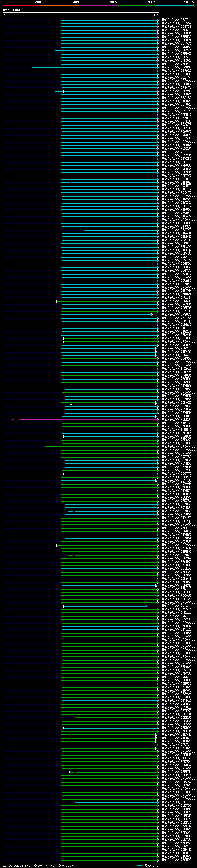Select the UniRef100_B6T8K3 label
Screen dimensions: 197x868
(176, 104)
